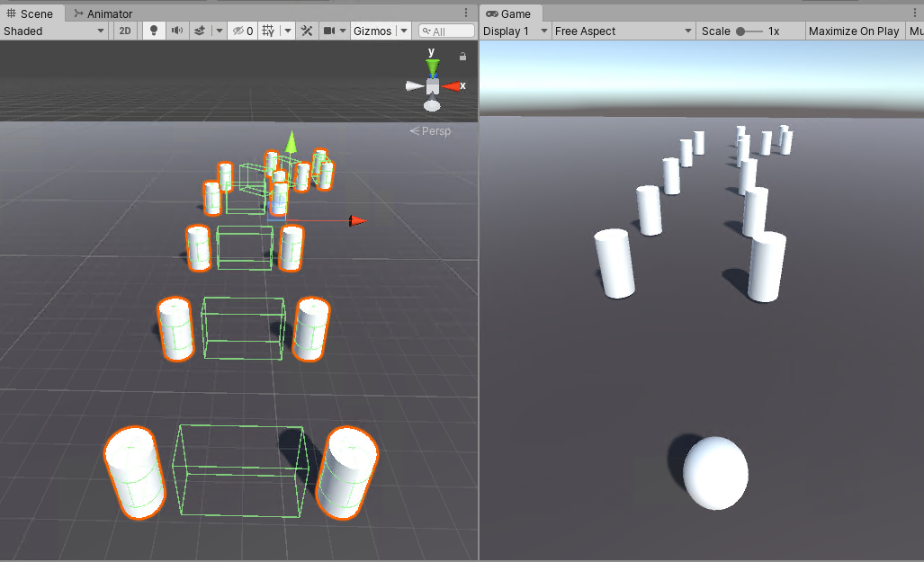Toggle scene lighting with the bulb icon
The image size is (924, 562).
tap(153, 30)
